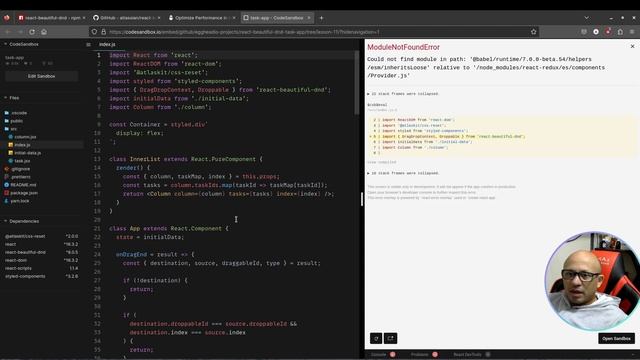Image resolution: width=640 pixels, height=360 pixels.
Task: Click the ModuleNotFoundError heading text
Action: click(x=403, y=47)
